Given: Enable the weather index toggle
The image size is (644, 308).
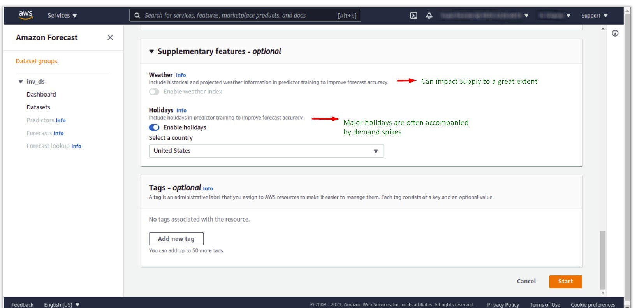Looking at the screenshot, I should 154,92.
